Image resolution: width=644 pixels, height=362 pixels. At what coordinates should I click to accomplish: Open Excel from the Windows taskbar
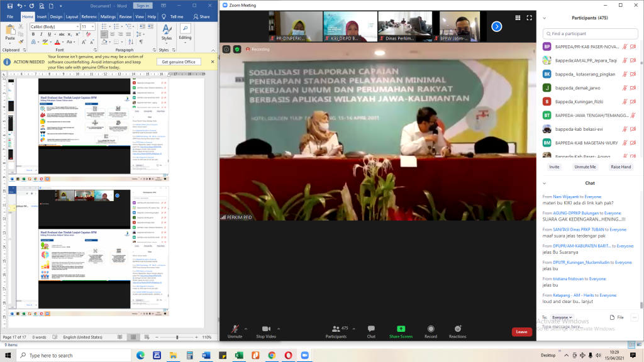[238, 355]
